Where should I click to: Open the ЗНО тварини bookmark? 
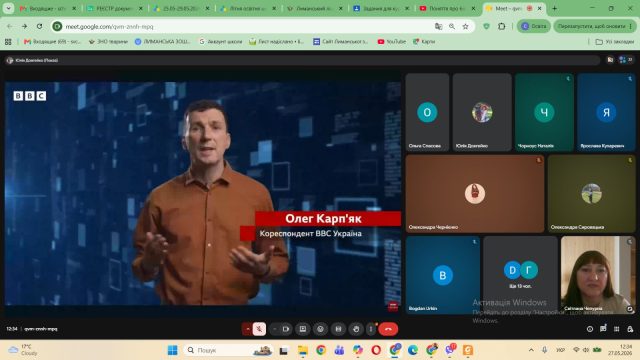(x=108, y=41)
